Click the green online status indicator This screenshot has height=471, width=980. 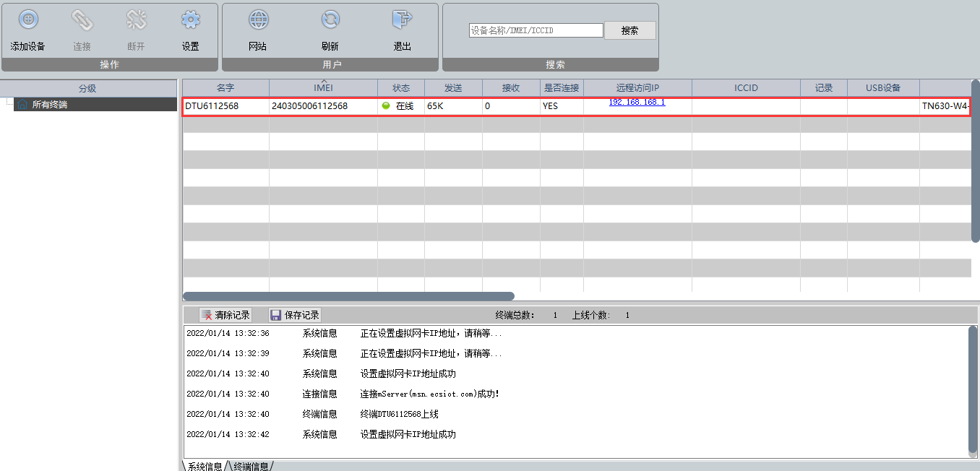pyautogui.click(x=386, y=106)
